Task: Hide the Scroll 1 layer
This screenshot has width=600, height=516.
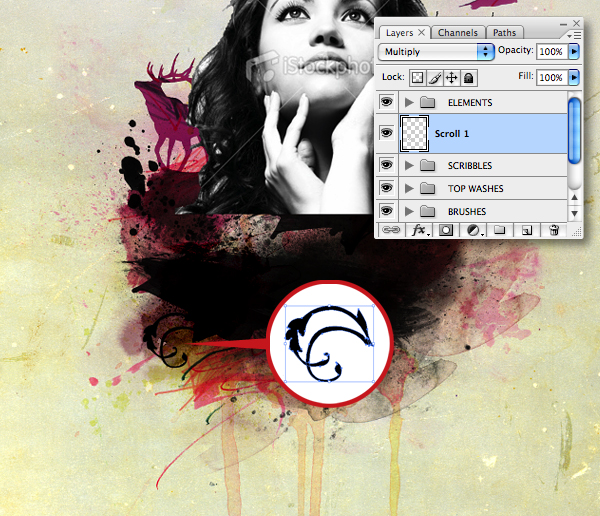Action: click(386, 133)
